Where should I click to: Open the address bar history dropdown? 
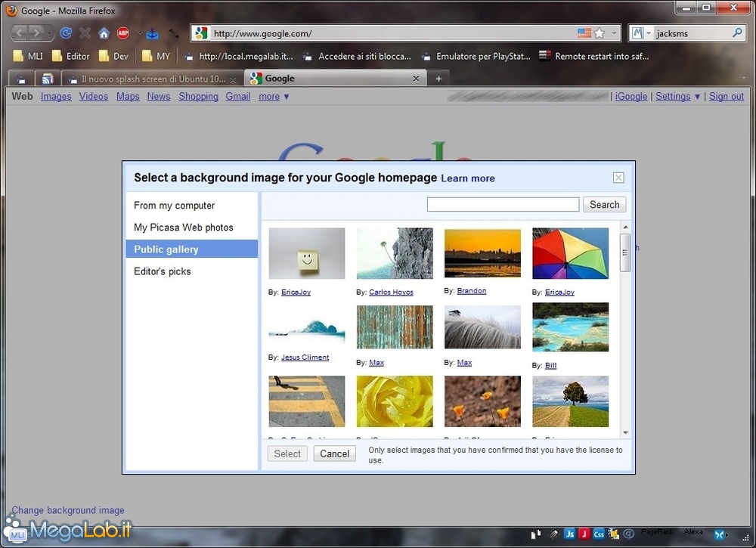point(614,33)
